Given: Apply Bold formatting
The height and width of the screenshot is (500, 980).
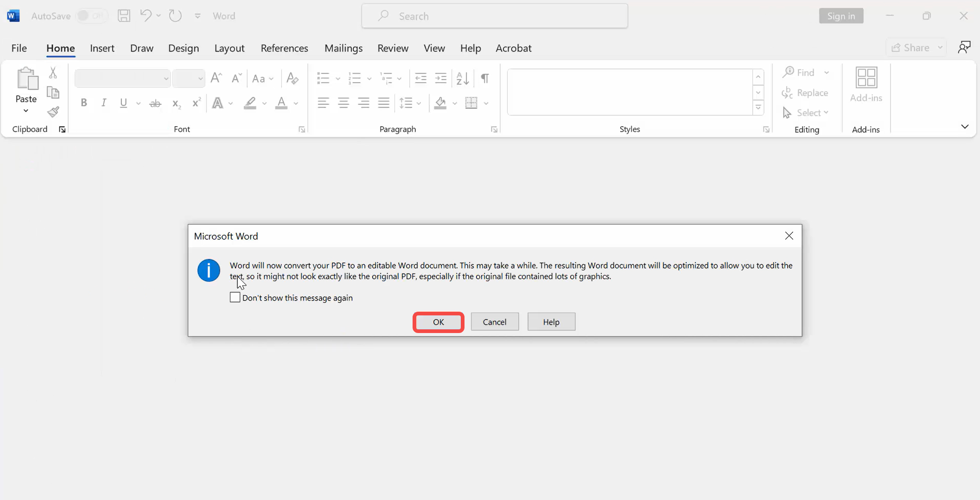Looking at the screenshot, I should [x=84, y=103].
